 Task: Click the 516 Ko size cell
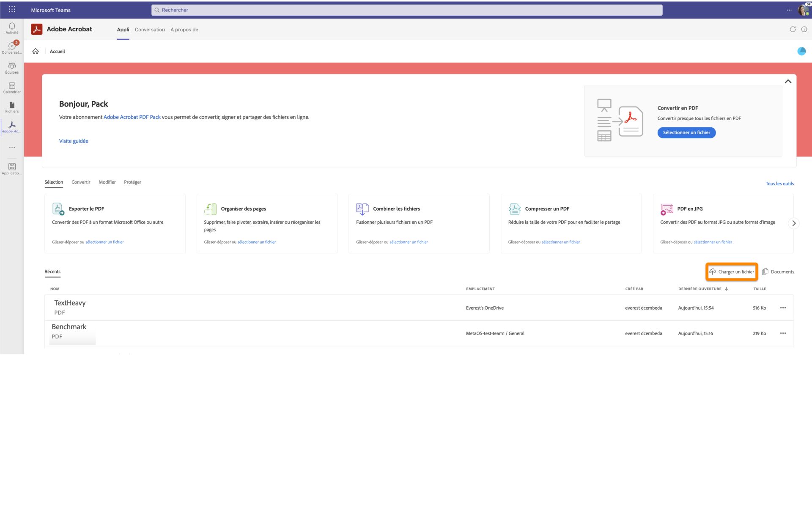tap(759, 308)
